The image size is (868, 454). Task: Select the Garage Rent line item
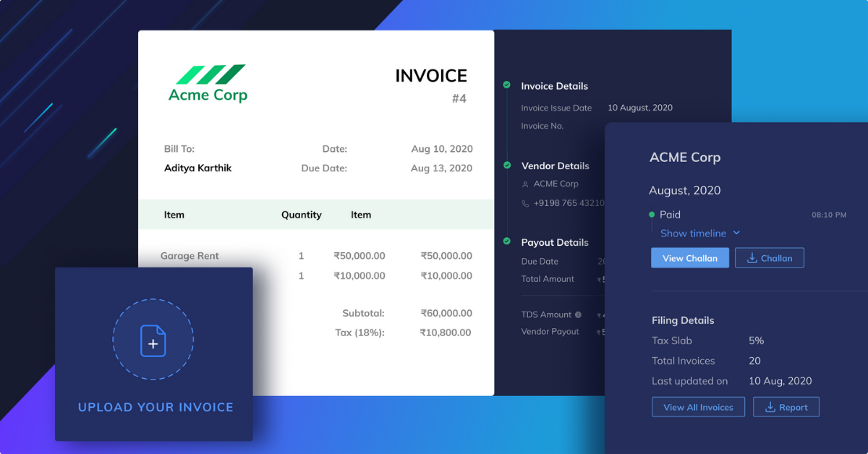pyautogui.click(x=190, y=256)
